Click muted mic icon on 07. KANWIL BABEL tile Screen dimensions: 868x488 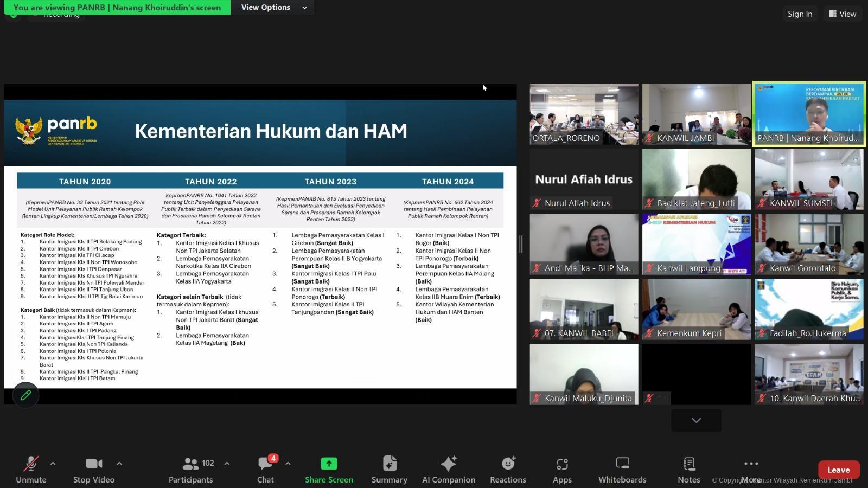point(537,333)
